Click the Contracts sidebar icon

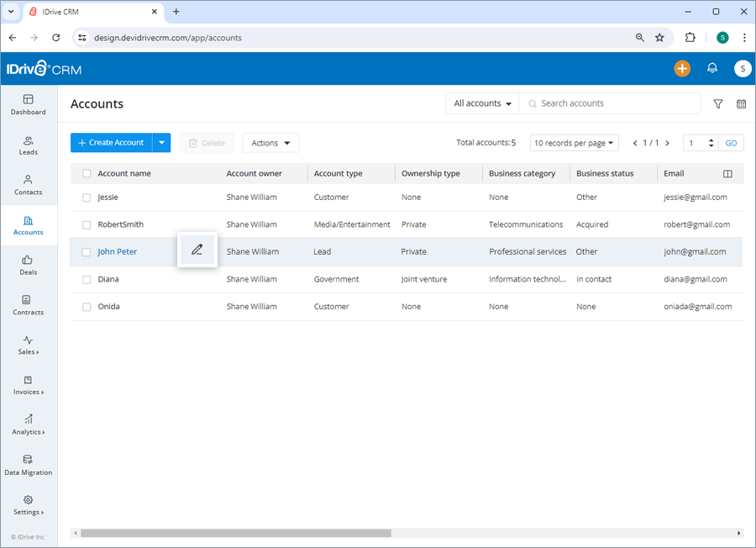click(x=28, y=305)
